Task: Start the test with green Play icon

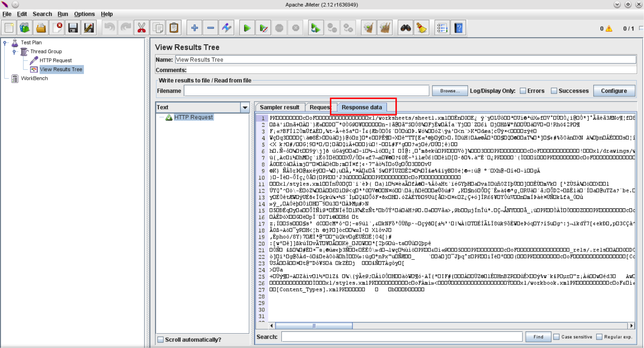Action: tap(247, 28)
